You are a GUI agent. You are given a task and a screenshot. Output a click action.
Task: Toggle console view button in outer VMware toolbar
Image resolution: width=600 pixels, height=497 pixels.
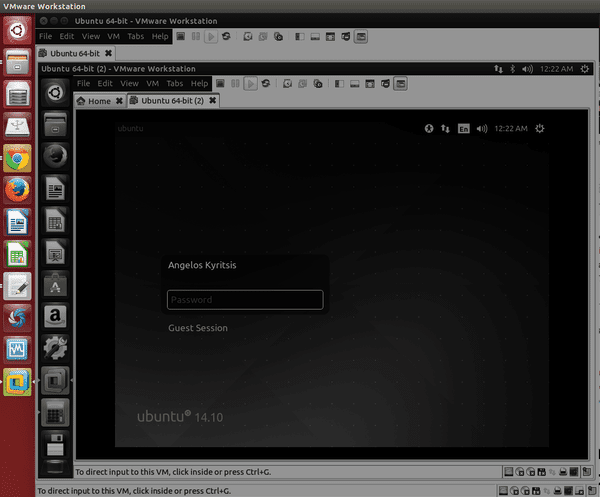[361, 37]
